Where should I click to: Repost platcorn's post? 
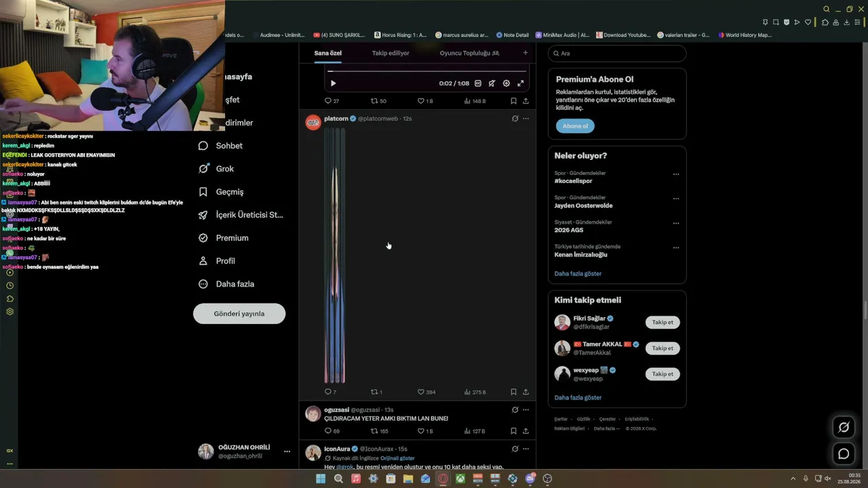click(x=376, y=392)
